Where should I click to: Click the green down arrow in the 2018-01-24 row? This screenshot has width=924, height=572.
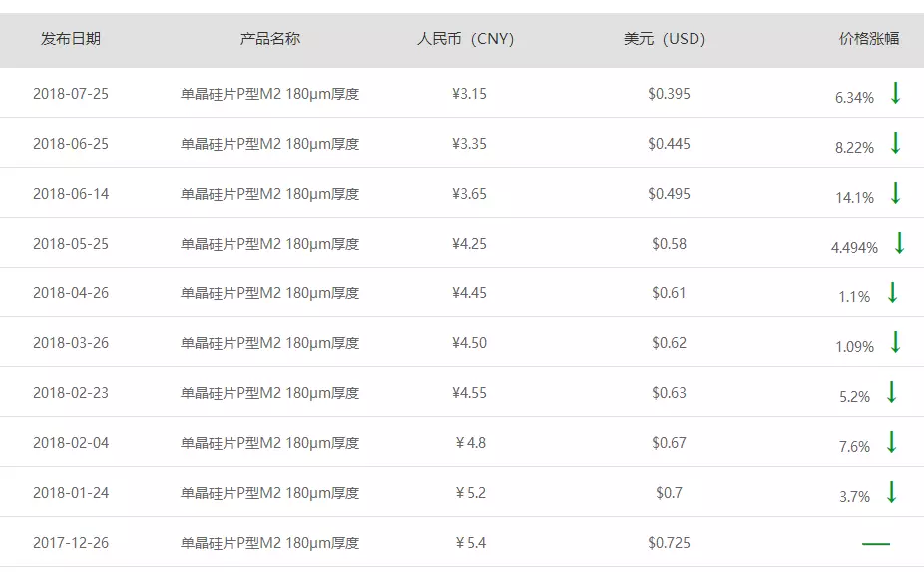coord(892,492)
